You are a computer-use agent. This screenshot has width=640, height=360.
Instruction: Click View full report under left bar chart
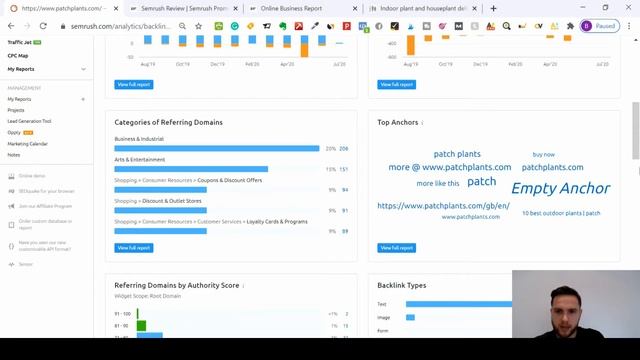pos(134,84)
